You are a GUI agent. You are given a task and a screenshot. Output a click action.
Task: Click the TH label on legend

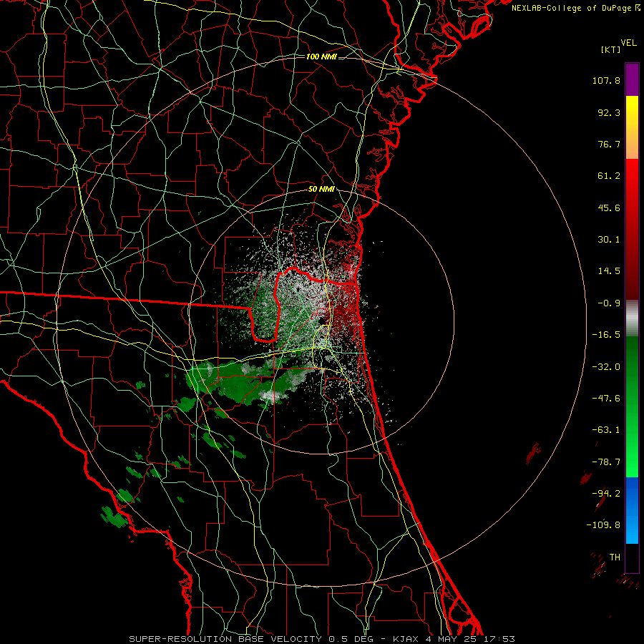[x=615, y=557]
